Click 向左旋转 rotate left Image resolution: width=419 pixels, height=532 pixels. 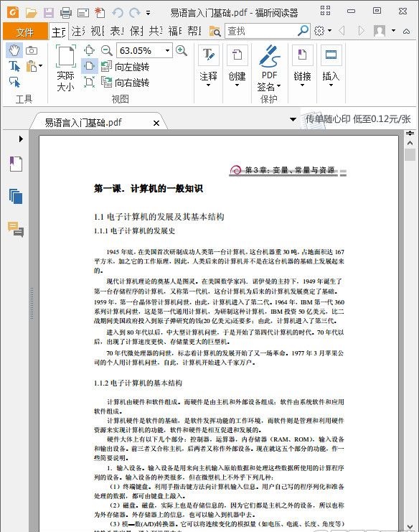click(x=125, y=67)
